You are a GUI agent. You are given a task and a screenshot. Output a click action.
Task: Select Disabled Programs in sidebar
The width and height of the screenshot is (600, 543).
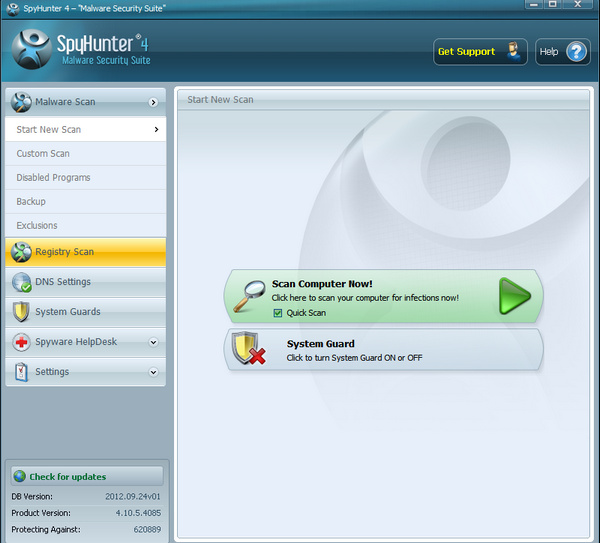pyautogui.click(x=53, y=178)
